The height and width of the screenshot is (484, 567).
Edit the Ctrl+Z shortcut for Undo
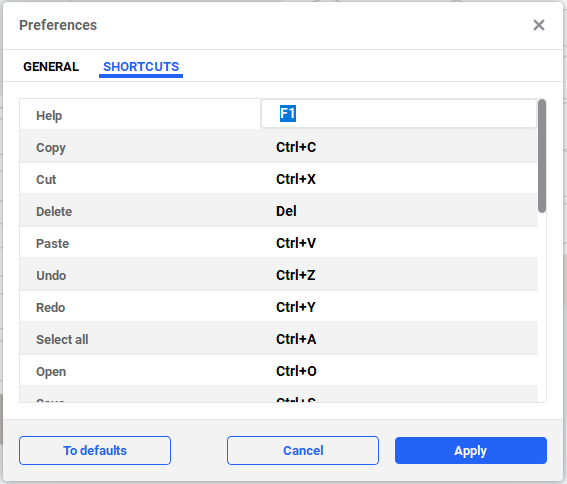pos(295,275)
